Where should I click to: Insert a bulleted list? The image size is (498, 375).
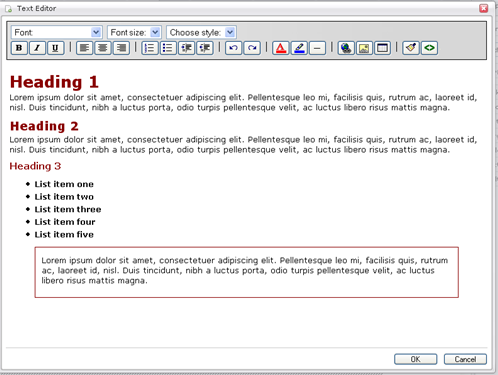point(168,48)
